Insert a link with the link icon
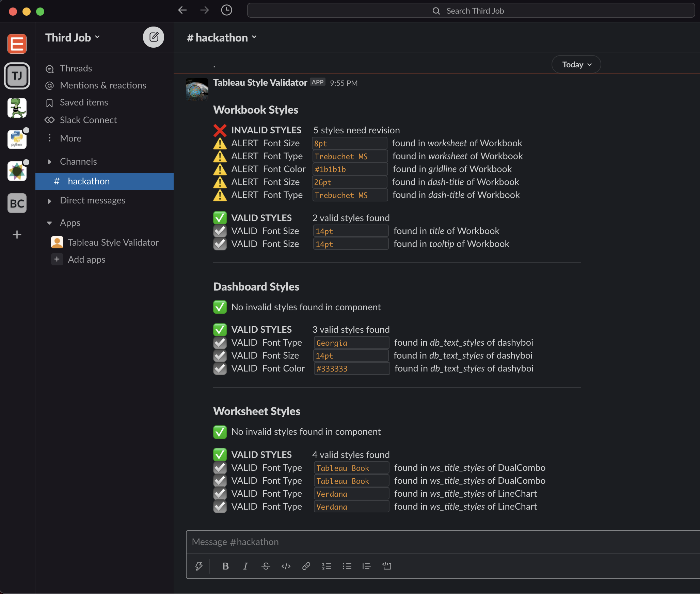Image resolution: width=700 pixels, height=594 pixels. tap(306, 566)
